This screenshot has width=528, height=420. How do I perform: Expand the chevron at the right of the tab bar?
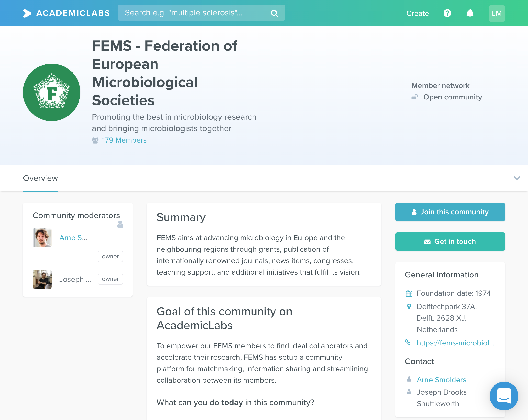tap(517, 178)
